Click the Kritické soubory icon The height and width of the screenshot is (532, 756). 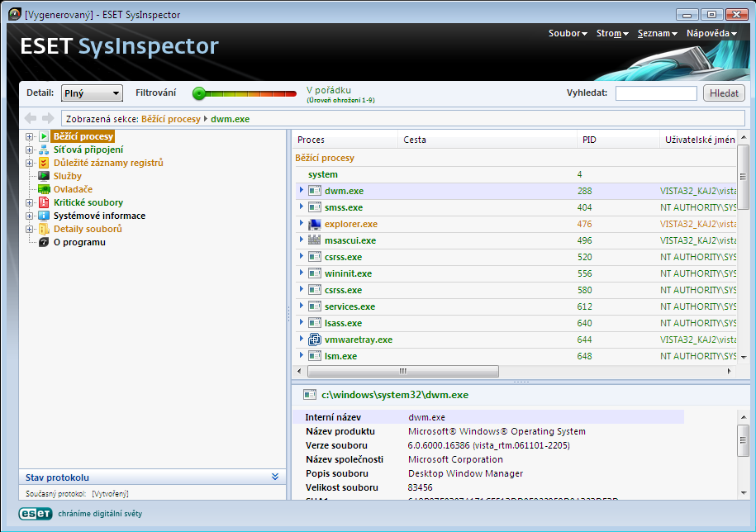click(44, 202)
